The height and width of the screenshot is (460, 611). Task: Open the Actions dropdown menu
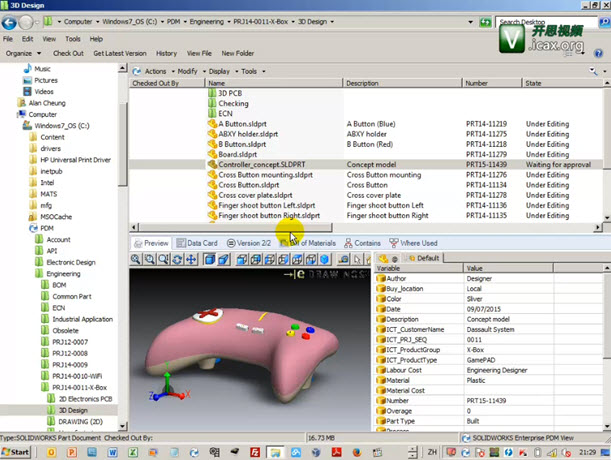click(x=154, y=72)
